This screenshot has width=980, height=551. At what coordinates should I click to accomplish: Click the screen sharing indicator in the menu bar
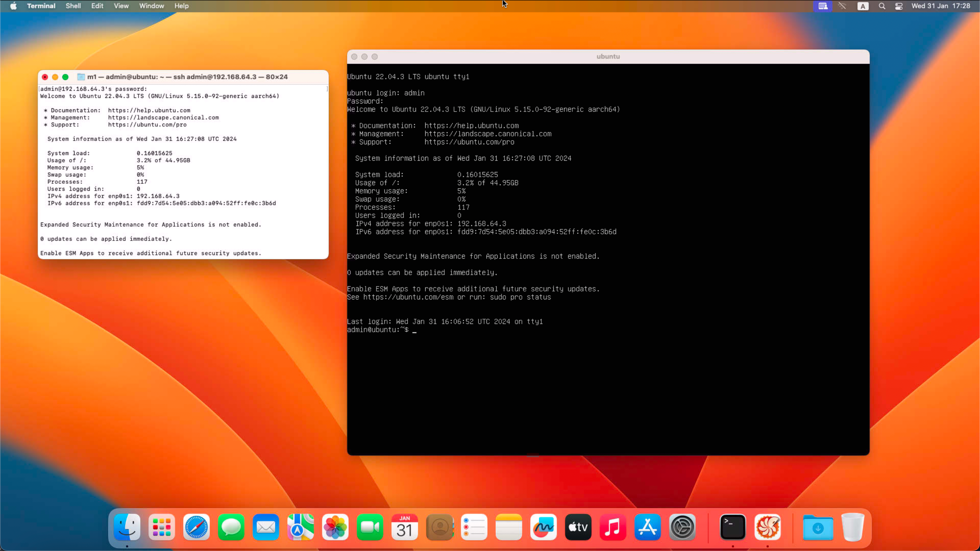coord(822,6)
